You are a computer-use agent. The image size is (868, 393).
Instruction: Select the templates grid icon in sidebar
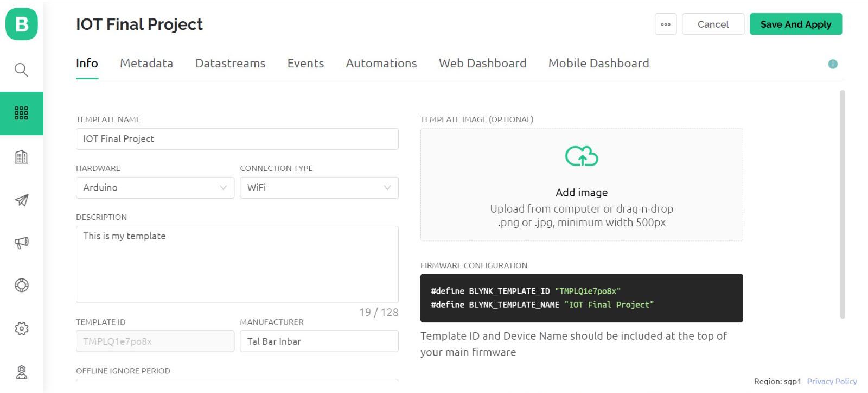coord(21,113)
